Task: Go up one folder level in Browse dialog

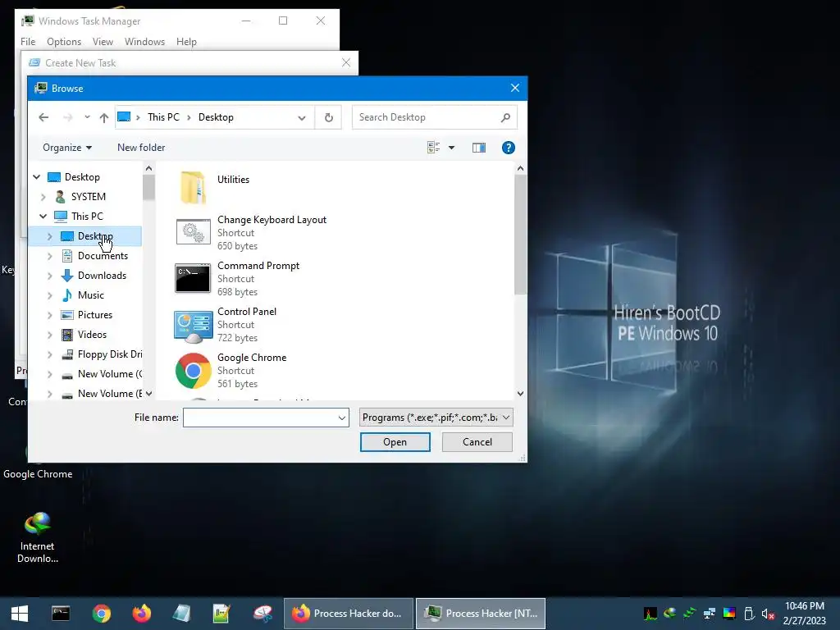Action: click(x=104, y=117)
